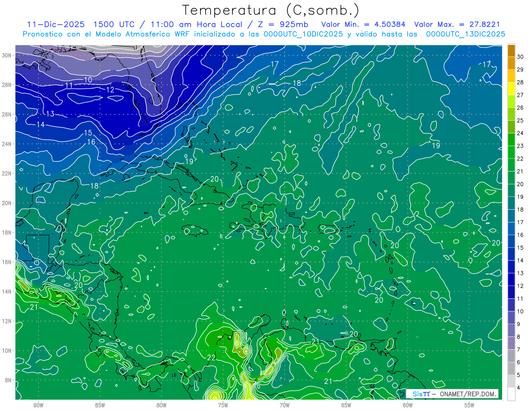532x411 pixels.
Task: Click the map contour label '10'
Action: tap(88, 80)
